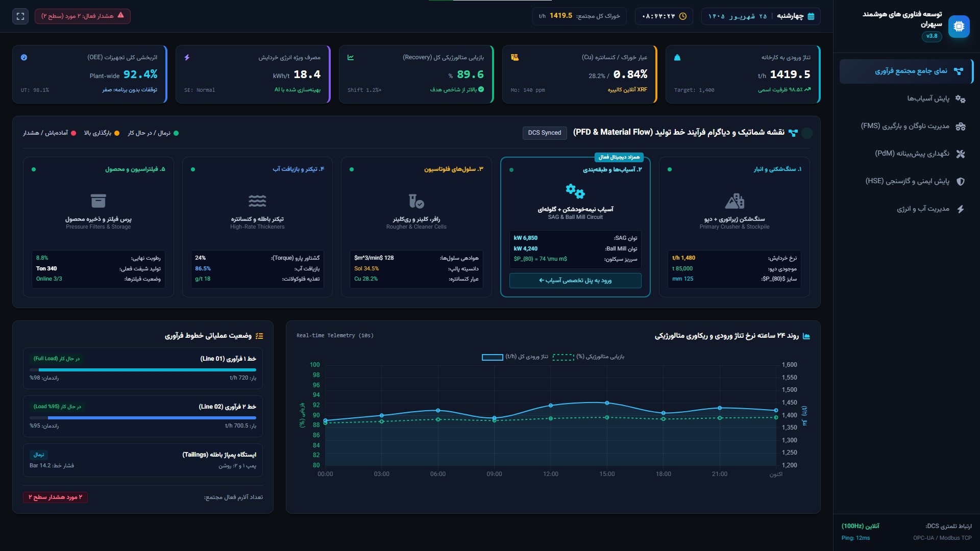
Task: Toggle the تناژ ورودی کل (t/h) chart legend
Action: (515, 357)
